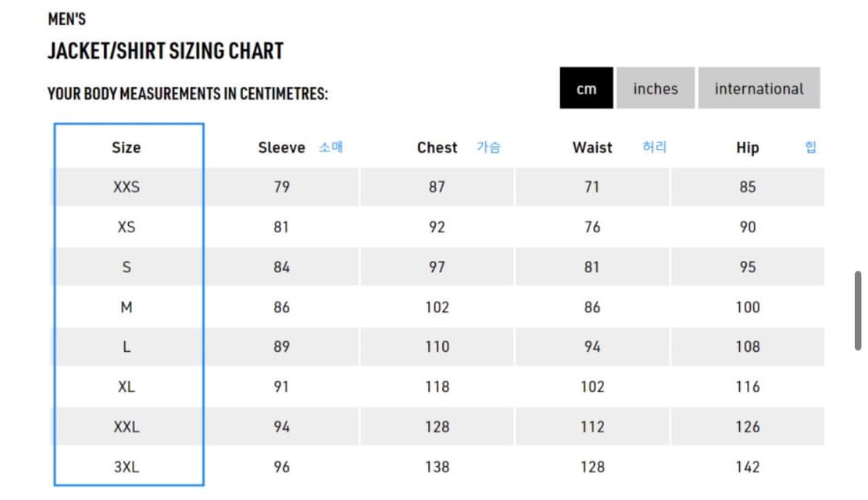Image resolution: width=868 pixels, height=500 pixels.
Task: Click the Hip column header
Action: [747, 147]
